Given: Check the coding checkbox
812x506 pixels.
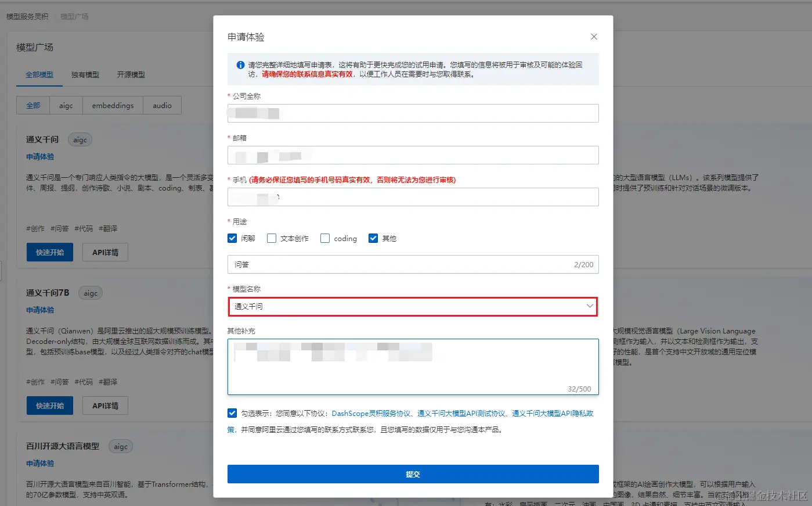Looking at the screenshot, I should pyautogui.click(x=325, y=238).
